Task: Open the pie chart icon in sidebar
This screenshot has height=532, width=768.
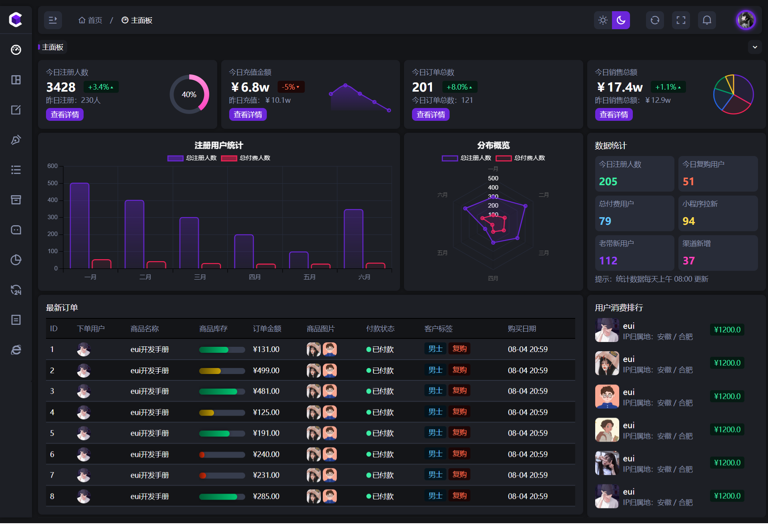Action: (16, 260)
